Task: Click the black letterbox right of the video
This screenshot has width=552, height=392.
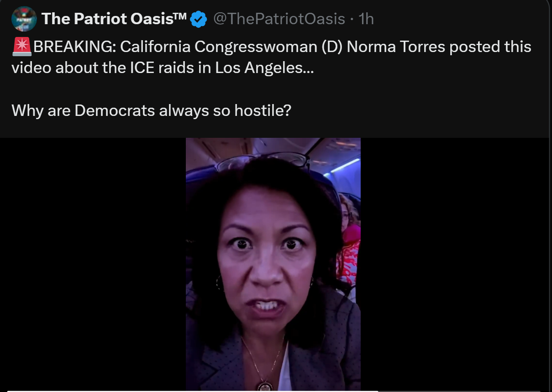Action: (456, 264)
